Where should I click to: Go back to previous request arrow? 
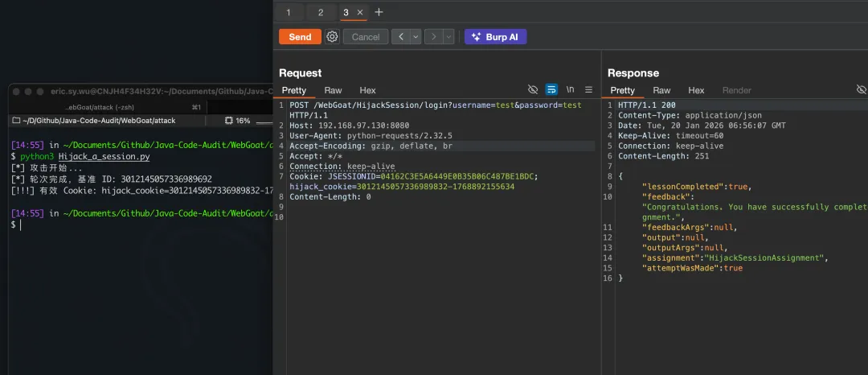coord(400,36)
